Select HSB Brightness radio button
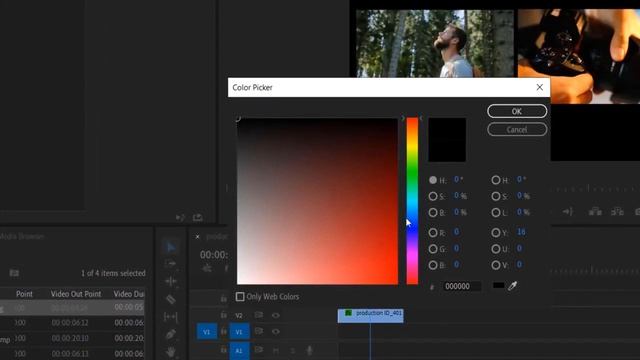 [x=433, y=213]
